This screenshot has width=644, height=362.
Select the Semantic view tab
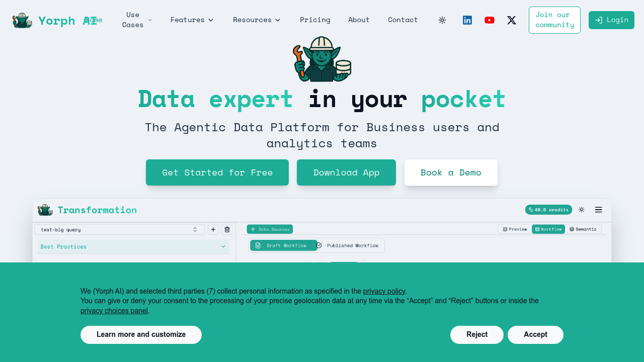[x=583, y=229]
